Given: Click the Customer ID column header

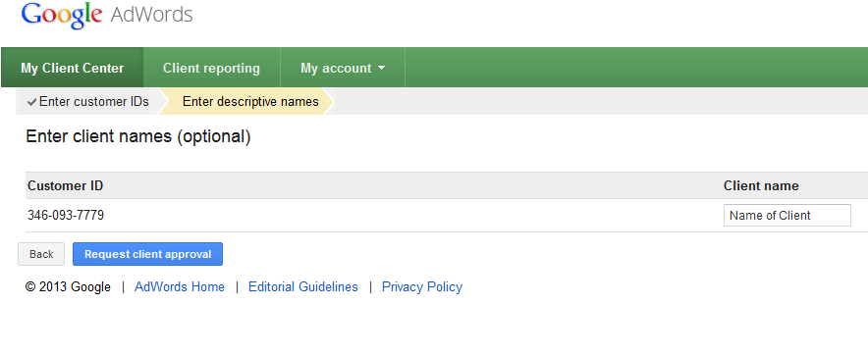Looking at the screenshot, I should point(66,185).
